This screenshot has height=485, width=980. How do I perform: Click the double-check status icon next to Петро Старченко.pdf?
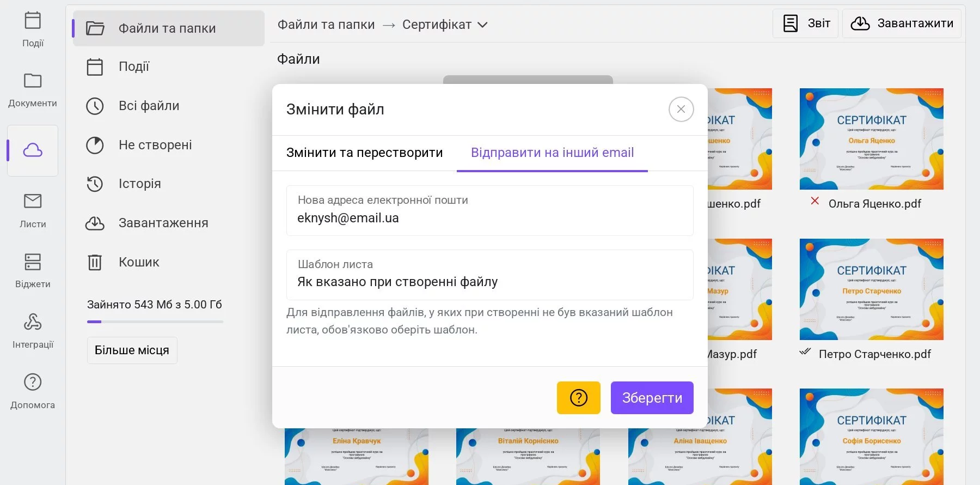click(x=805, y=351)
